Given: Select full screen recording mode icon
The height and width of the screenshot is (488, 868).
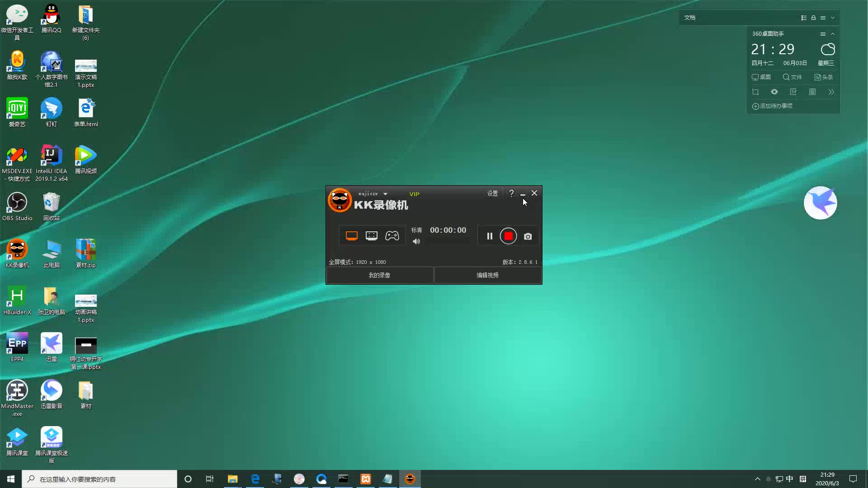Looking at the screenshot, I should (x=352, y=236).
